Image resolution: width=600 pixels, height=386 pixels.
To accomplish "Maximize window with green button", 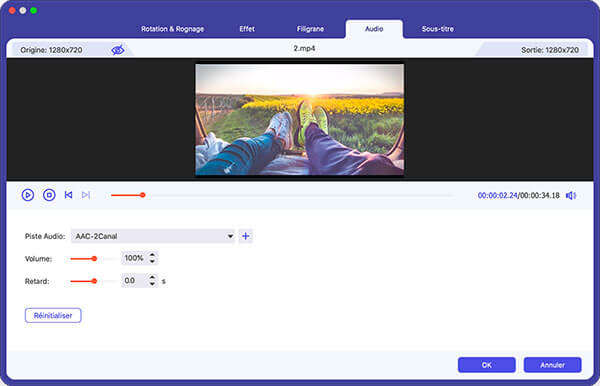I will (34, 10).
